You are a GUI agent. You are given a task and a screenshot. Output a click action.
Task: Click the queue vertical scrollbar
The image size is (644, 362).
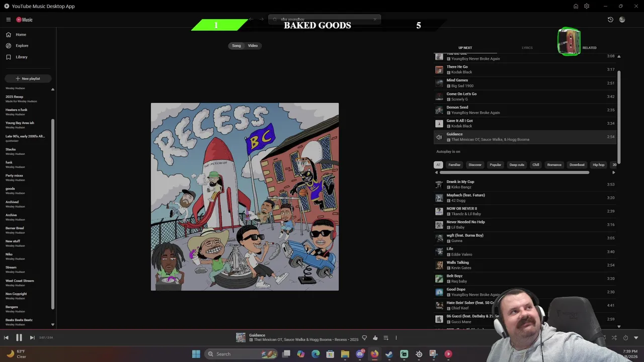(x=619, y=117)
